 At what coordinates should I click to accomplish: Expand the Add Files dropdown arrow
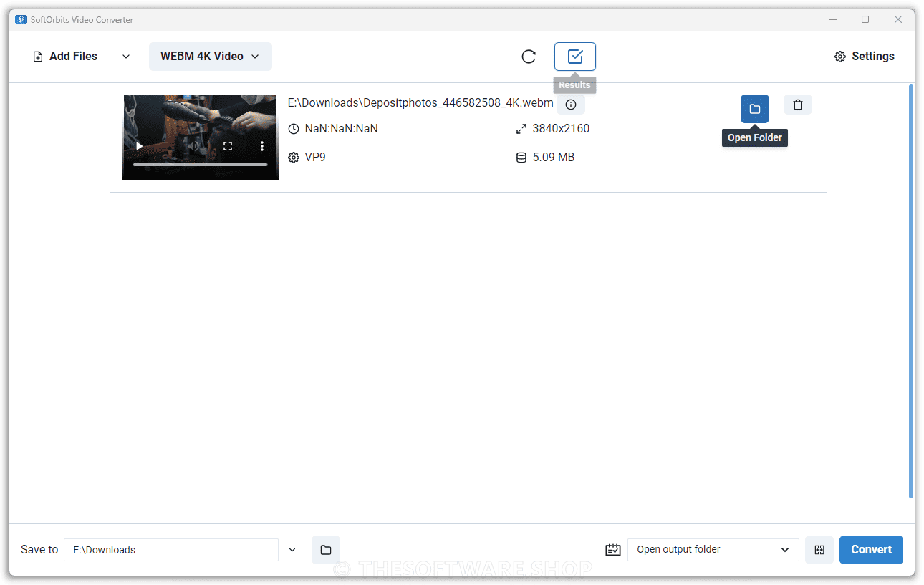tap(126, 57)
